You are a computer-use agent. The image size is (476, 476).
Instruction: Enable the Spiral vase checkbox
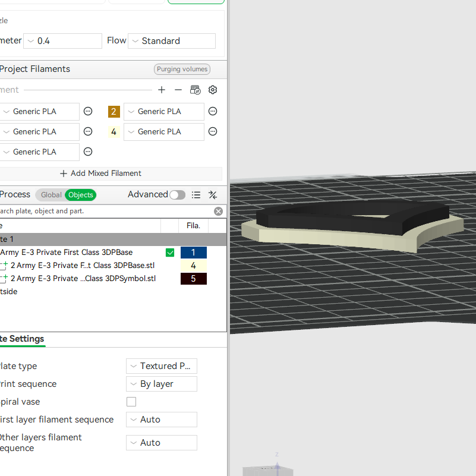pyautogui.click(x=131, y=402)
